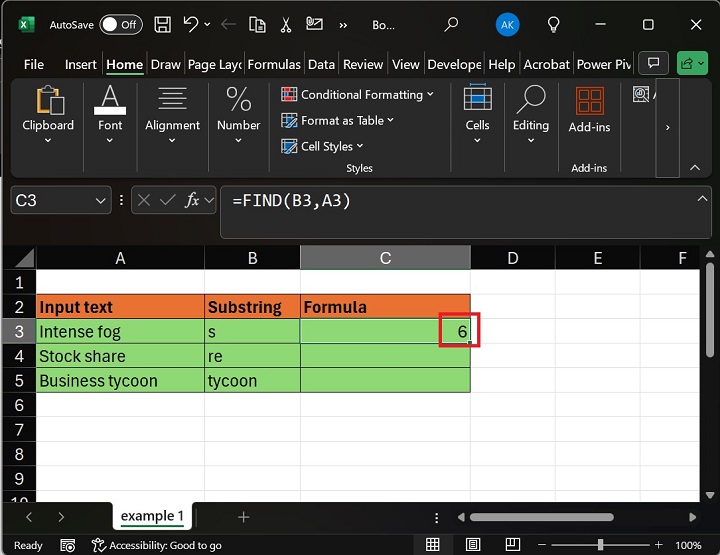720x555 pixels.
Task: Click Accessibility: Good to go status
Action: 156,545
